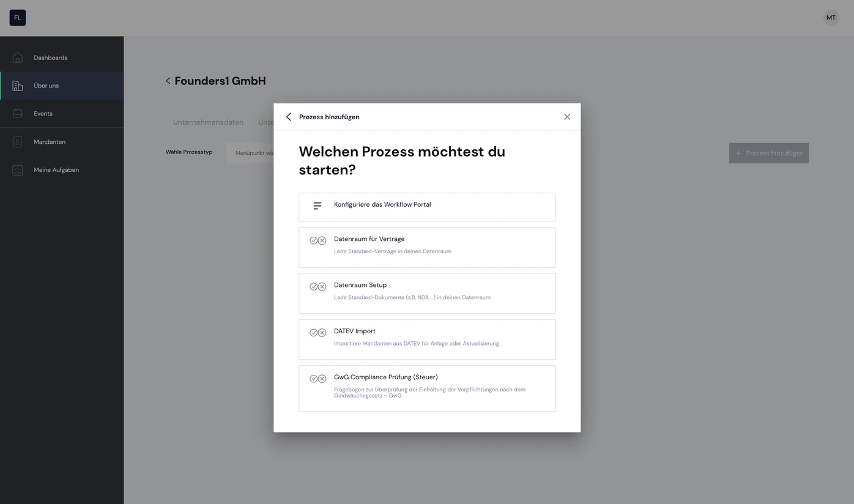The width and height of the screenshot is (854, 504).
Task: Start the DATEV Import process
Action: 427,339
